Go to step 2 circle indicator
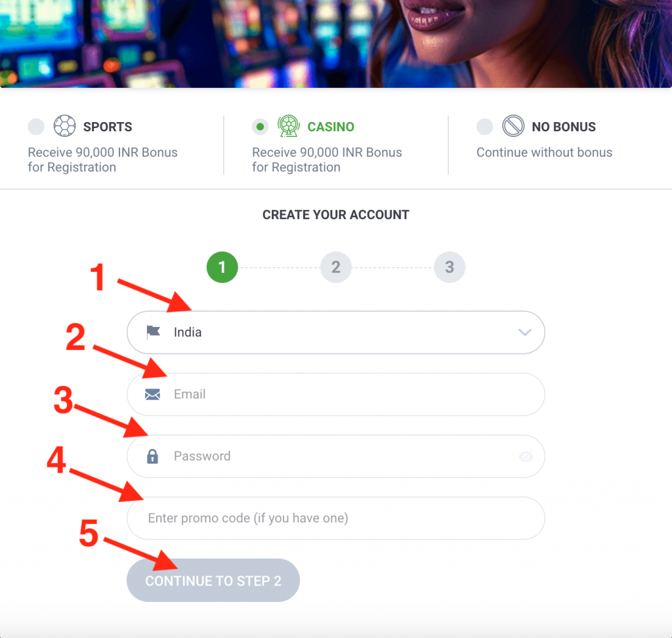Screen dimensions: 672x638 coord(336,267)
